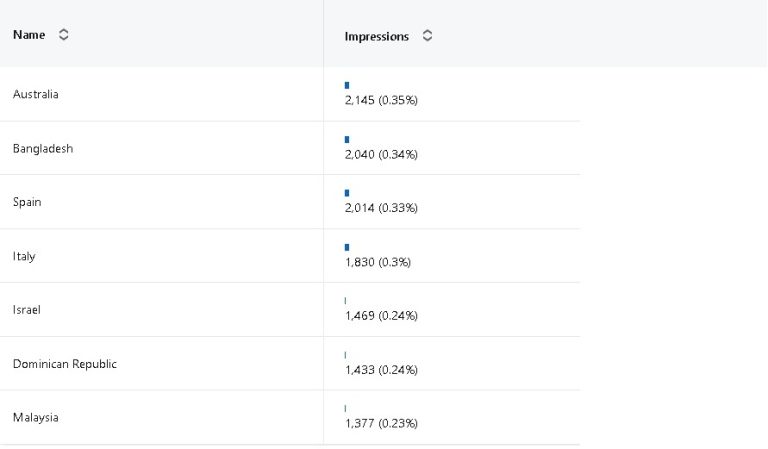This screenshot has width=768, height=449.
Task: Select the Australia row name
Action: pyautogui.click(x=36, y=94)
